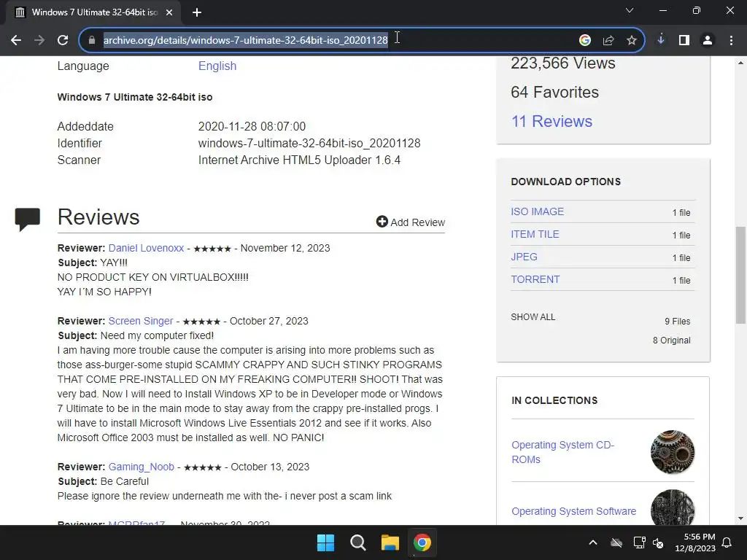Screen dimensions: 747x560
Task: Go back to the previous page
Action: (x=16, y=40)
